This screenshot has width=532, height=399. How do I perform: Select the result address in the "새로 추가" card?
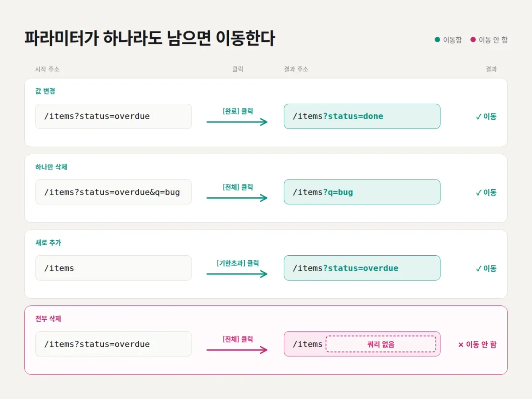click(362, 268)
